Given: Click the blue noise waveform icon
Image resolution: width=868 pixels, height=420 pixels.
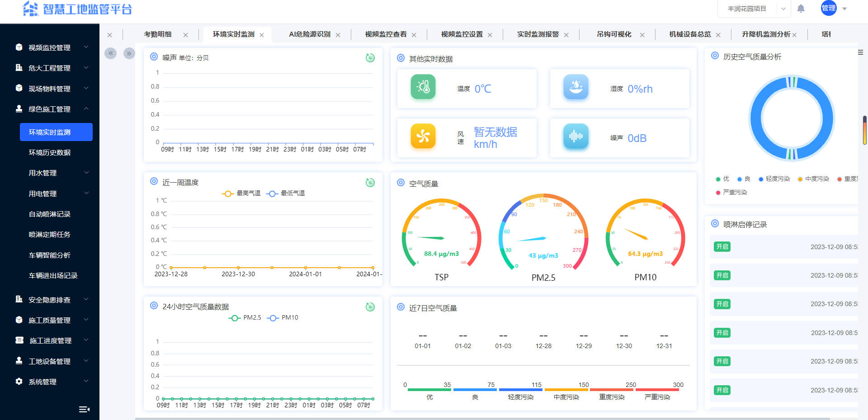Looking at the screenshot, I should point(576,136).
